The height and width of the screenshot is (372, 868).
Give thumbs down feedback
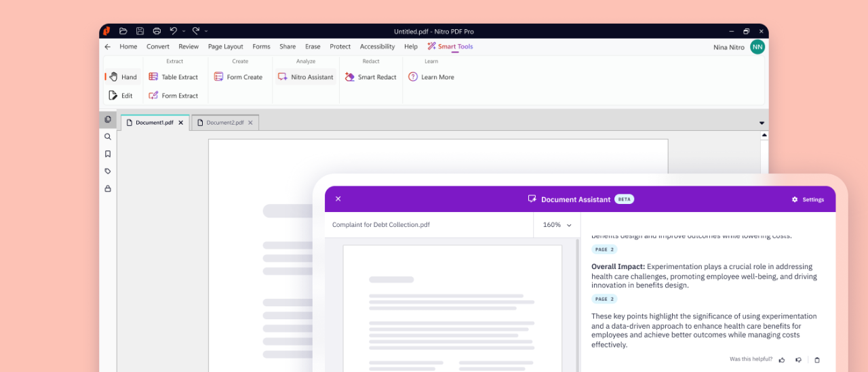(x=799, y=360)
